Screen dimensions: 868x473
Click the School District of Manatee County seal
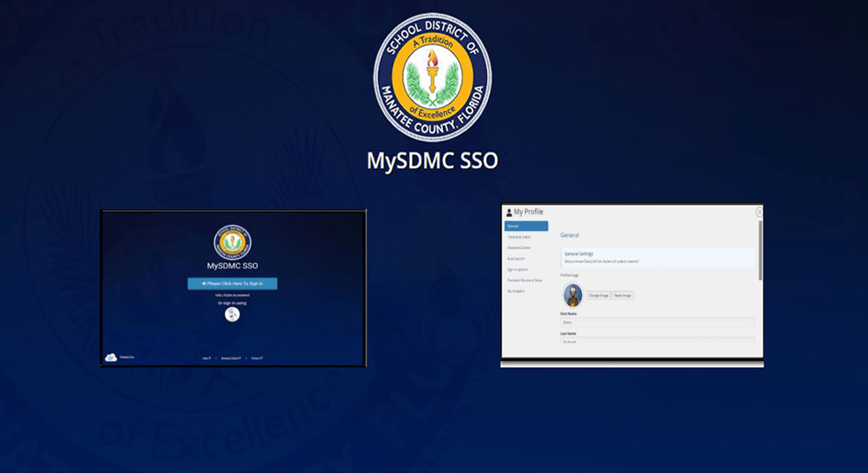pos(432,78)
